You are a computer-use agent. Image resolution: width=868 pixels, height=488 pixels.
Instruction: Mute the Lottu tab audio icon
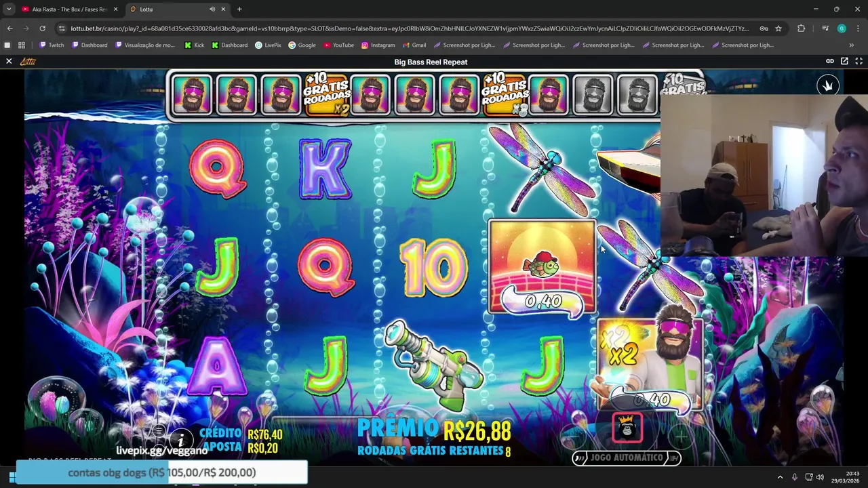point(212,9)
